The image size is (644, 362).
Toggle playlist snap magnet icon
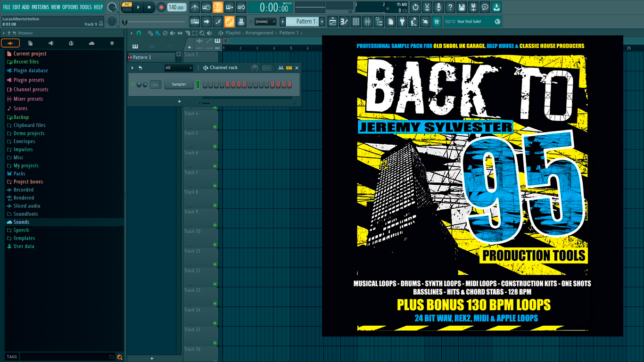click(x=139, y=33)
